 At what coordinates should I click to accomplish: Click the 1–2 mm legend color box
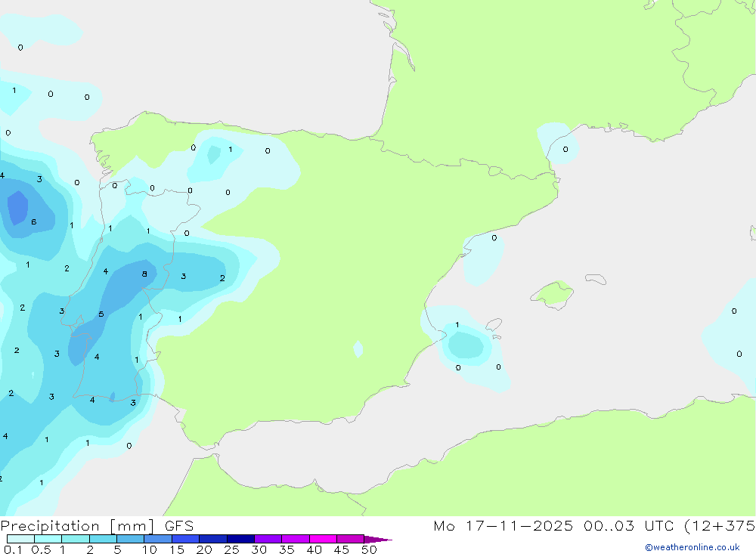click(x=75, y=539)
